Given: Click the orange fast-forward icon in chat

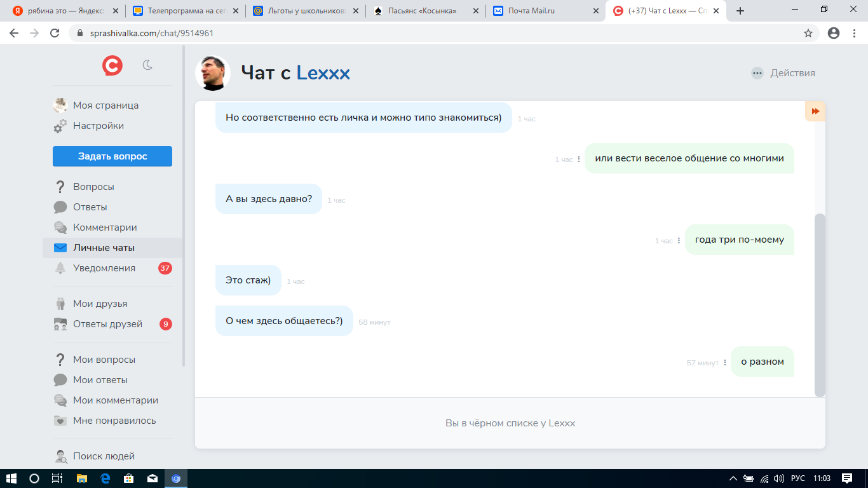Looking at the screenshot, I should [x=815, y=111].
